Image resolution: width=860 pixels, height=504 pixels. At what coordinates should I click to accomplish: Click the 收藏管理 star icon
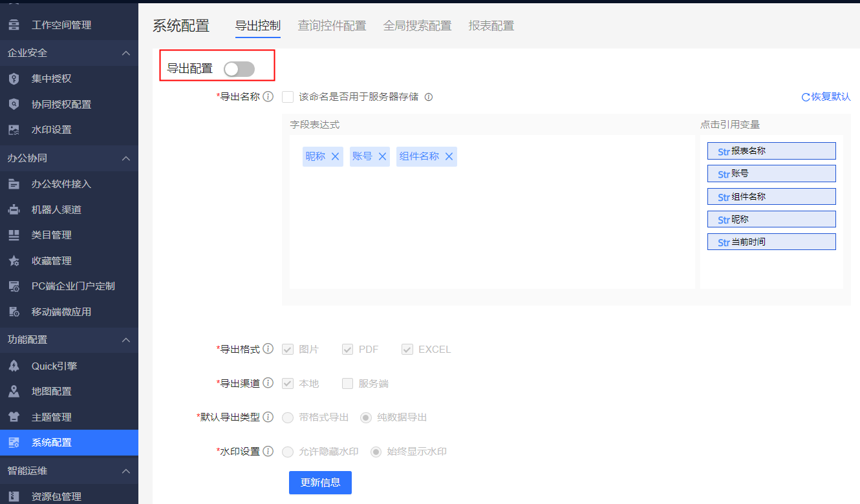14,261
